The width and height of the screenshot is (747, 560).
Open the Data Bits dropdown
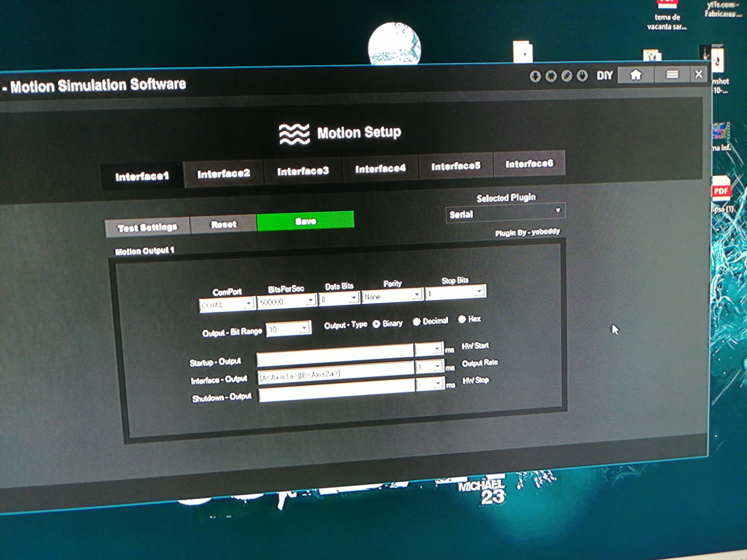click(339, 299)
